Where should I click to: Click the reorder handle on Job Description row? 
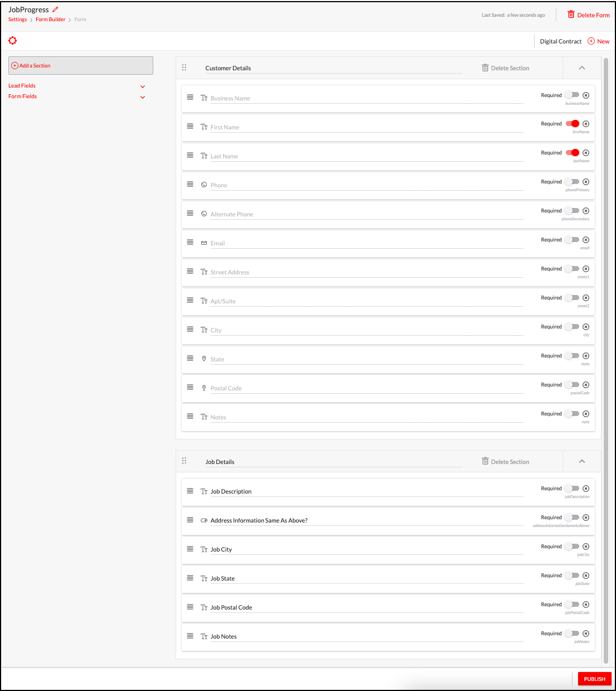(190, 491)
